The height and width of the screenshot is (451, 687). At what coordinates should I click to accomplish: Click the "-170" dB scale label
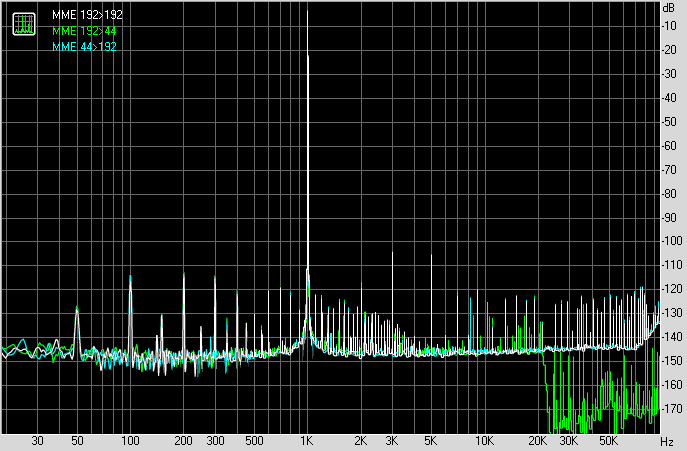[x=672, y=408]
